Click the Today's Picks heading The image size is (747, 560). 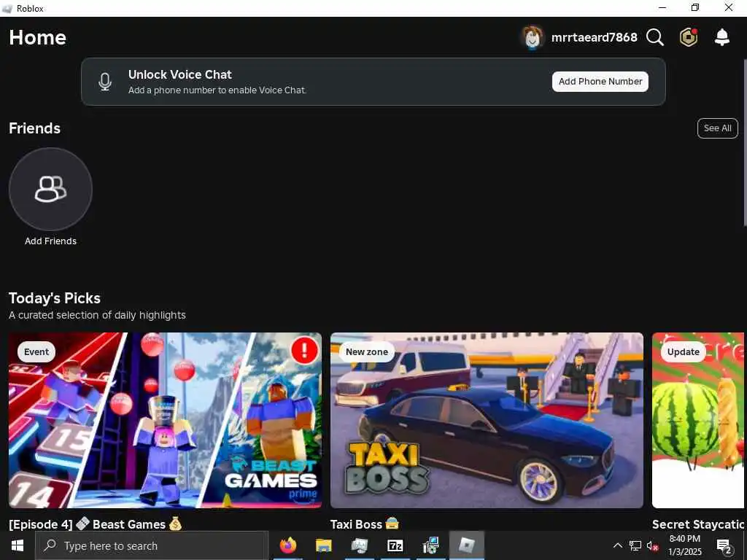pos(54,298)
